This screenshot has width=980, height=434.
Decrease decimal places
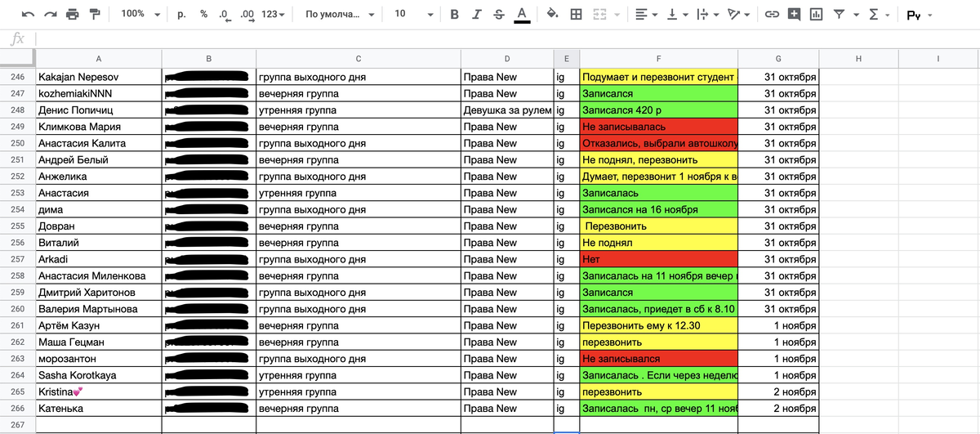(x=225, y=15)
